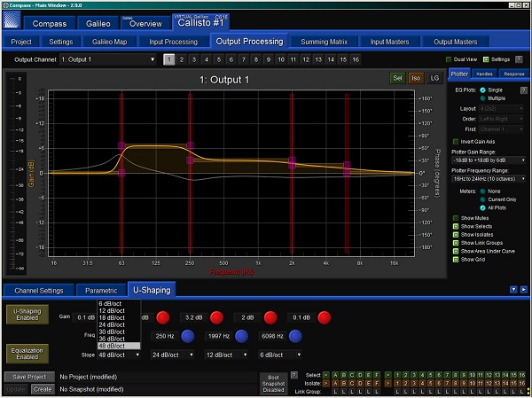
Task: Click the down arrow icon beside U-Shaping panel
Action: (513, 290)
